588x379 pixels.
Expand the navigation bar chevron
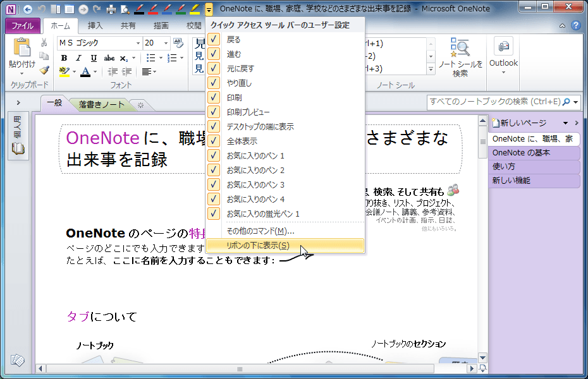point(18,102)
